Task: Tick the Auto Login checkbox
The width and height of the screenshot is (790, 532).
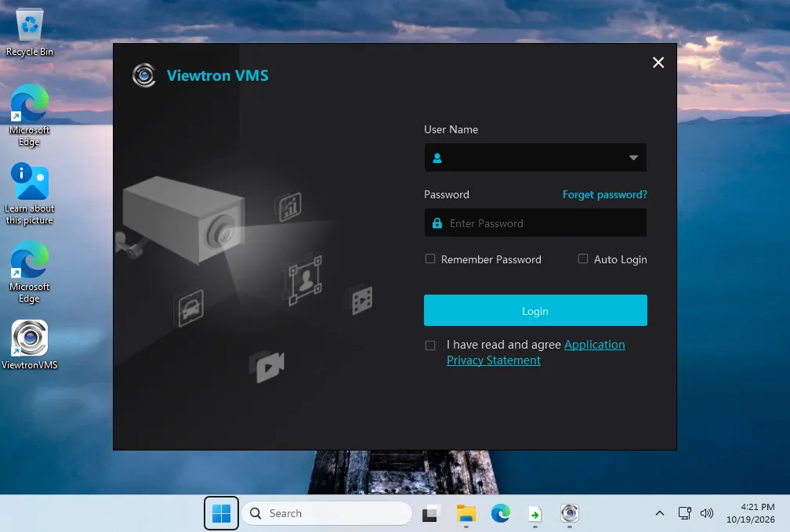Action: [x=583, y=259]
